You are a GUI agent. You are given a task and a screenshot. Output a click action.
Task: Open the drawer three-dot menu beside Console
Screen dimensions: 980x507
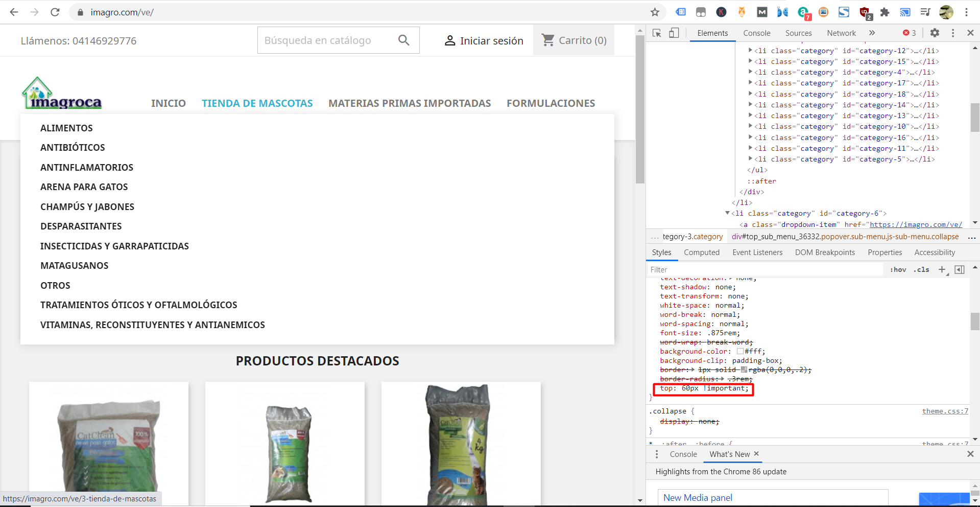[657, 454]
